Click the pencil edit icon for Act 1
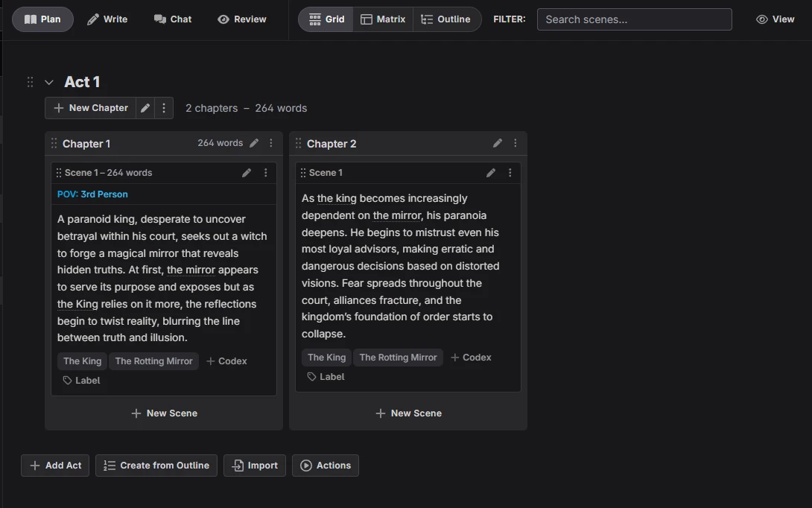 (145, 108)
